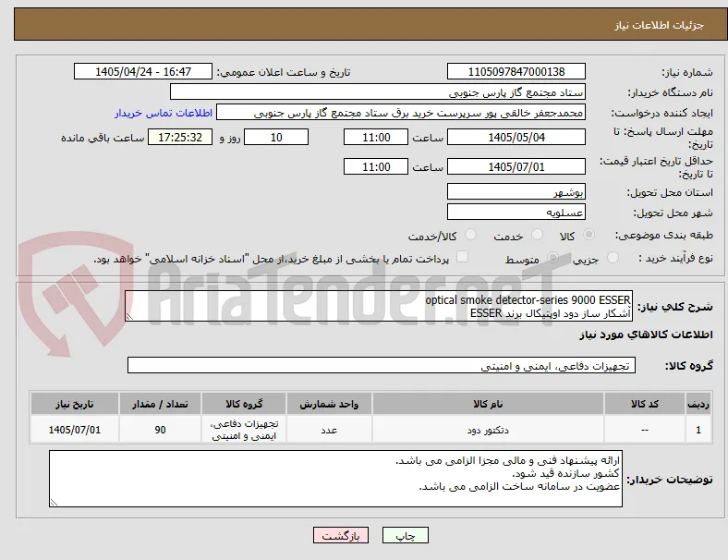The width and height of the screenshot is (728, 560).
Task: Click the تاریخ نیاز column header
Action: pos(75,404)
